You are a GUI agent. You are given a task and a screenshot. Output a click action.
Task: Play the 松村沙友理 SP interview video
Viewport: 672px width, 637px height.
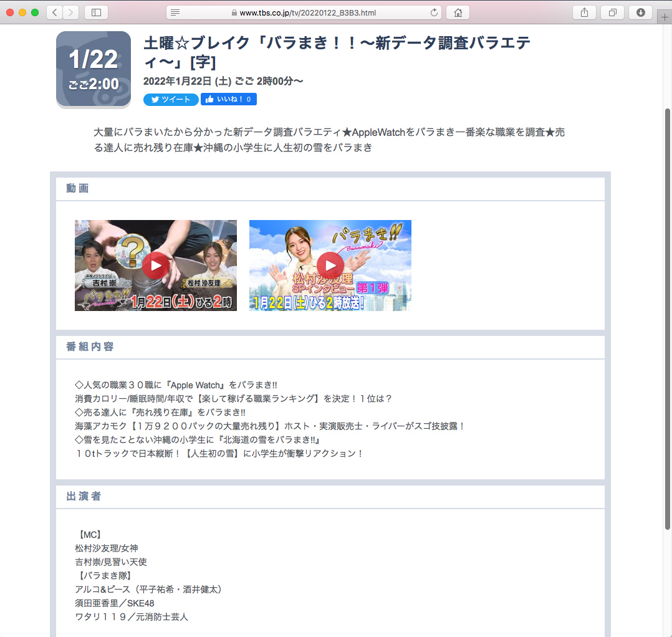coord(330,265)
